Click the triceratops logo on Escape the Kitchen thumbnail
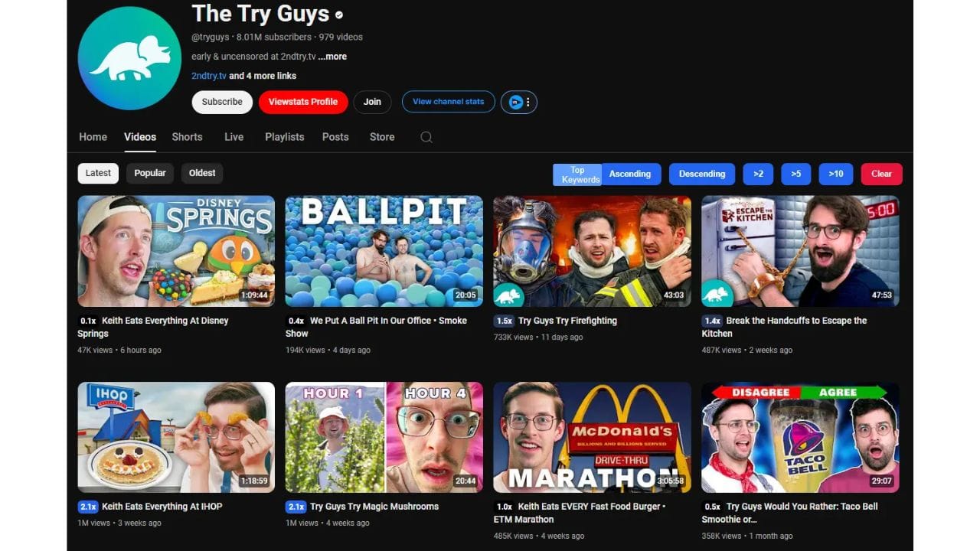 (717, 294)
